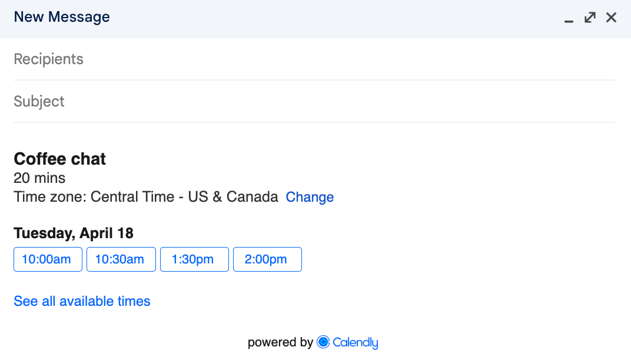Click the Calendly wordmark text

[x=356, y=343]
